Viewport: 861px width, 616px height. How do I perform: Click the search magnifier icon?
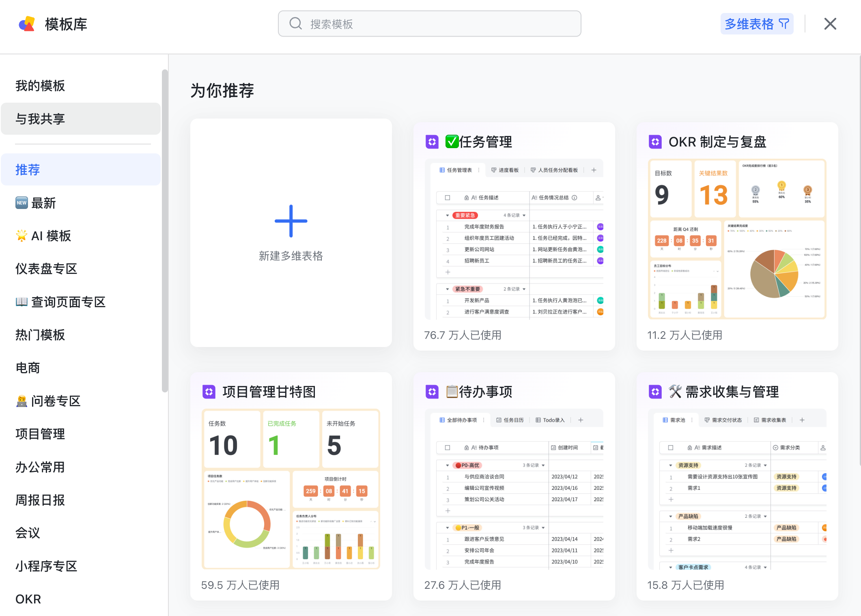tap(295, 24)
